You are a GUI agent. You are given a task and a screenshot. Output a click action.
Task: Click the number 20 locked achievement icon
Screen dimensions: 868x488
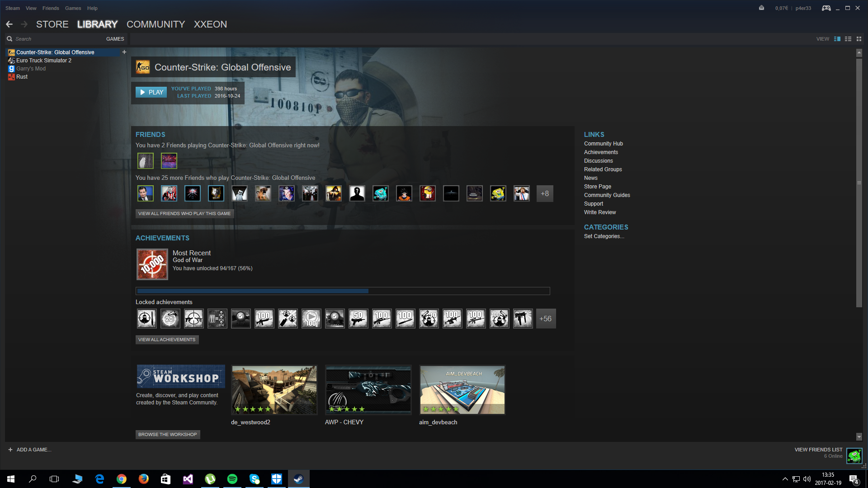tap(170, 319)
